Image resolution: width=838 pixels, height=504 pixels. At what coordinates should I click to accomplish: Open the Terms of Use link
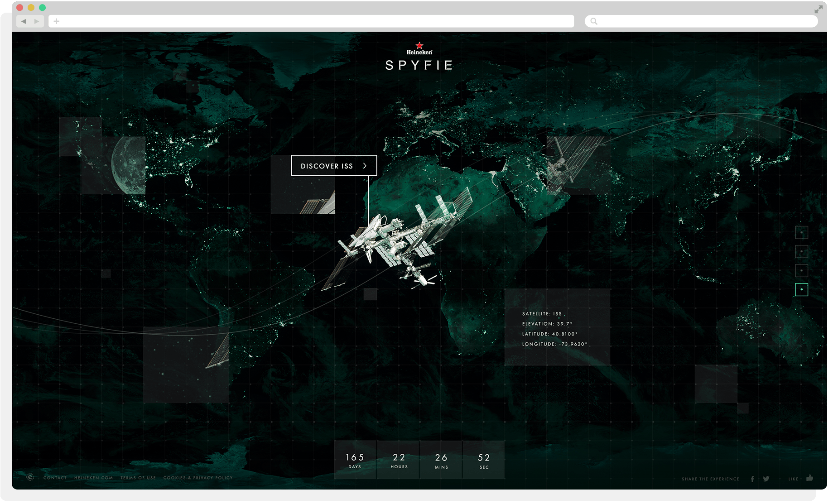click(x=138, y=478)
